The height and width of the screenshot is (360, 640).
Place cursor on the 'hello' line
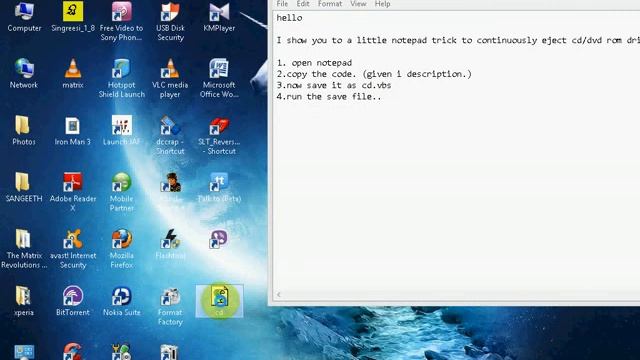point(289,18)
